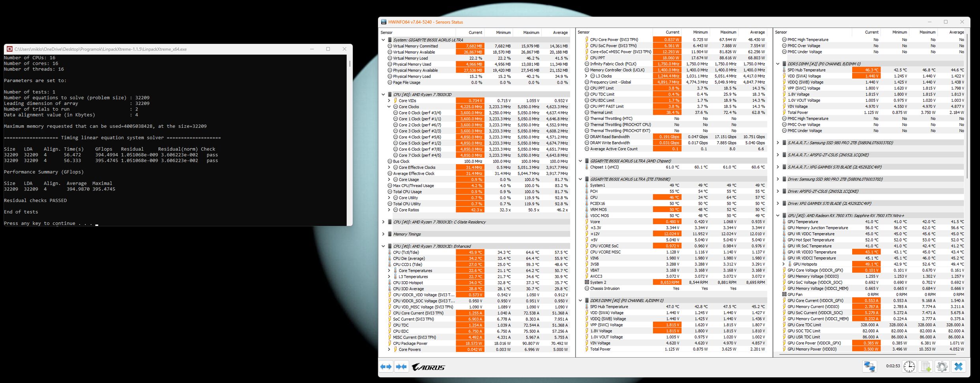
Task: Select the CPU PPT Limit row
Action: click(672, 88)
